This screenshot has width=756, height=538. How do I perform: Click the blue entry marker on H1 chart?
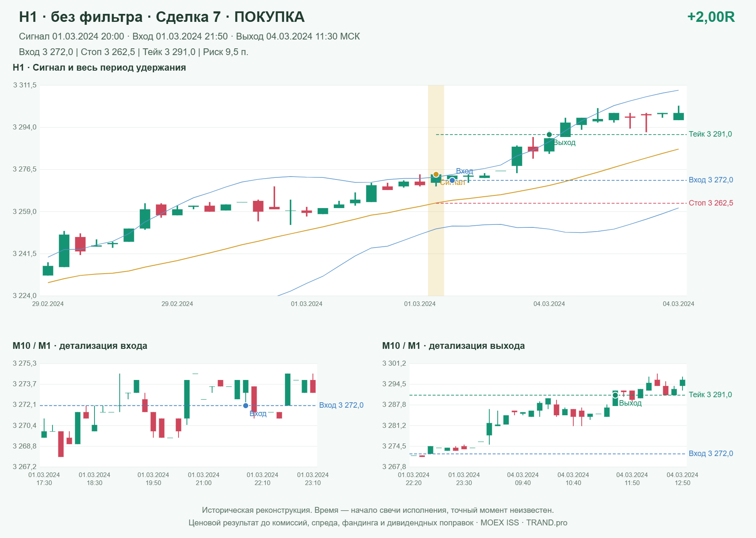click(452, 180)
